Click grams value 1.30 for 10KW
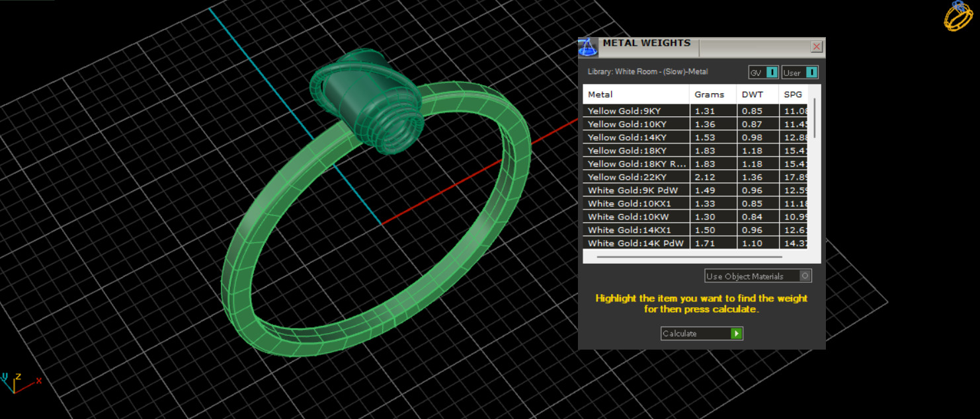The height and width of the screenshot is (419, 980). (x=704, y=217)
